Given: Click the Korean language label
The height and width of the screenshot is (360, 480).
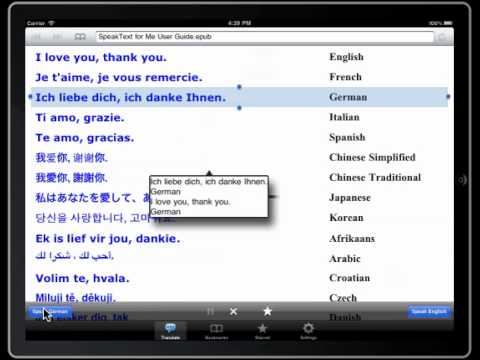Looking at the screenshot, I should 346,218.
